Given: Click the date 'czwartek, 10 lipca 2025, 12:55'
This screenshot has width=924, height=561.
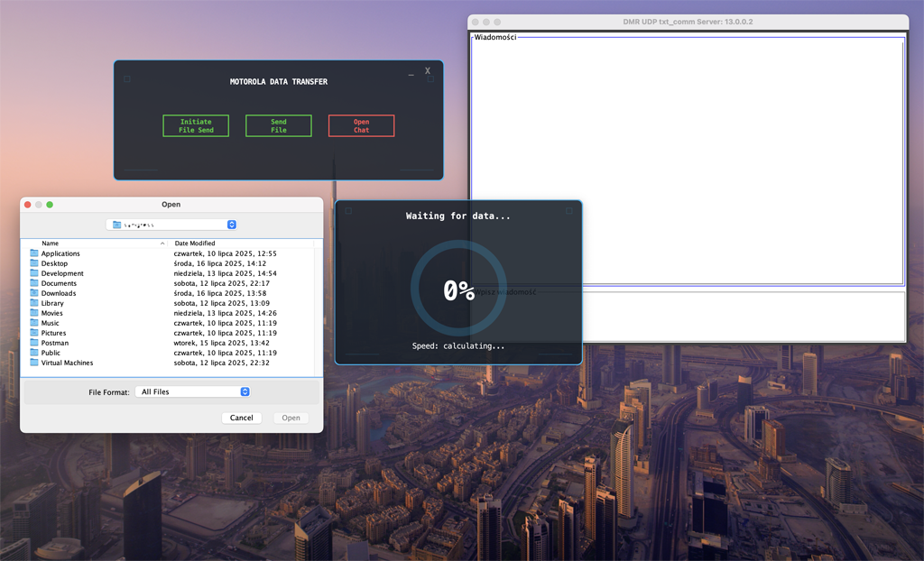Looking at the screenshot, I should click(x=225, y=253).
